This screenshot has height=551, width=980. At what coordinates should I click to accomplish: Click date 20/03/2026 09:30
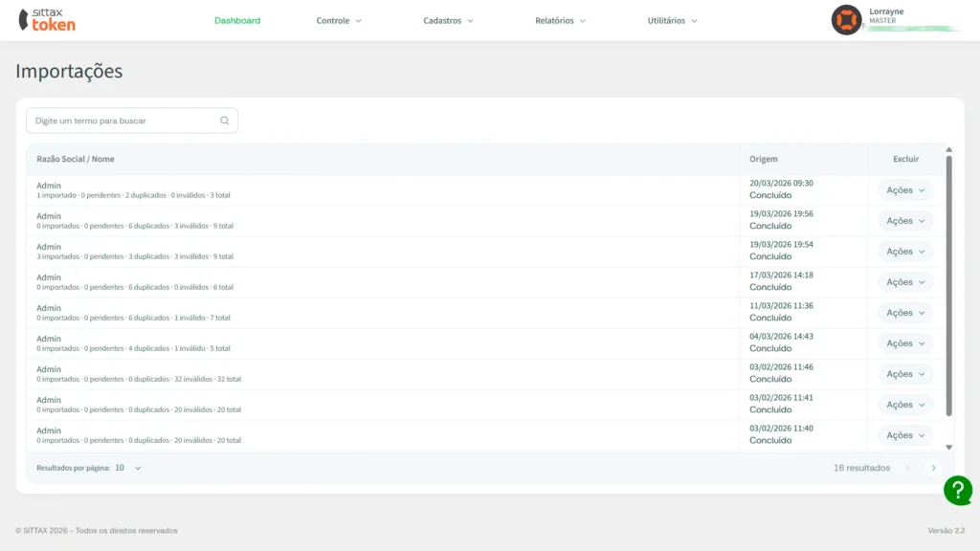click(781, 183)
